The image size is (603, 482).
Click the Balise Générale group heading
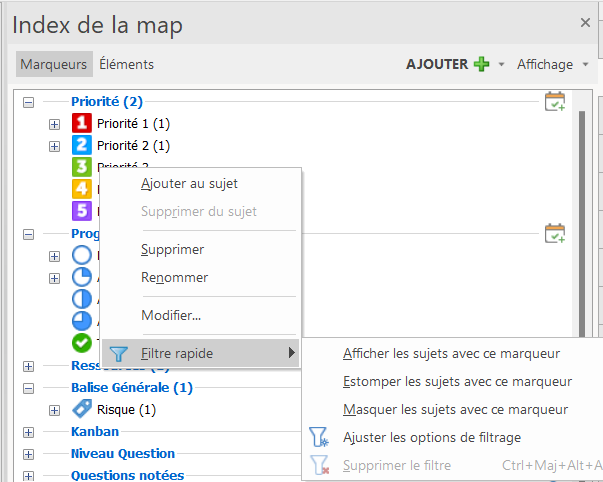click(x=131, y=387)
